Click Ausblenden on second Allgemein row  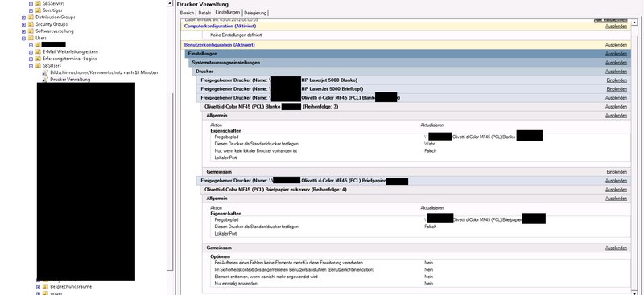(x=616, y=199)
